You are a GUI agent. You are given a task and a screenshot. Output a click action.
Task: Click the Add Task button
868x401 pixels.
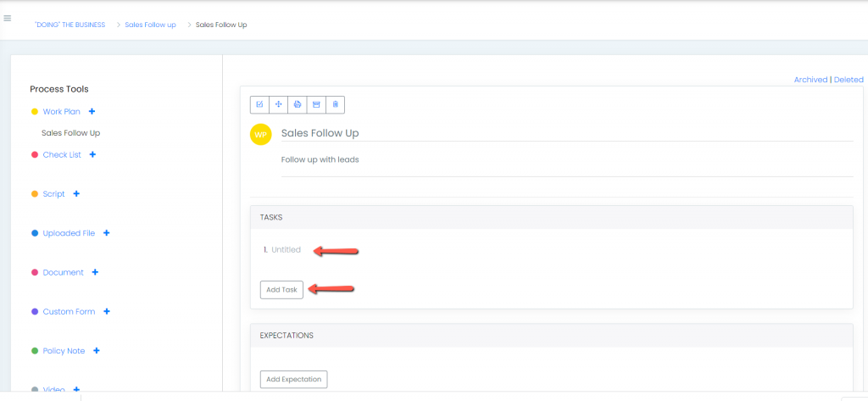(x=281, y=290)
